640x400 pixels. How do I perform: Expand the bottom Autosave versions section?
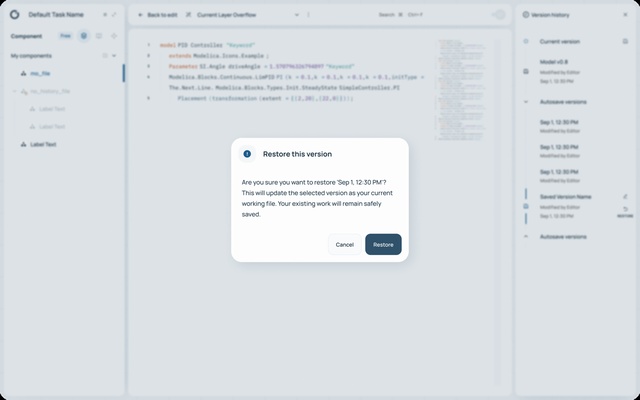click(x=527, y=237)
